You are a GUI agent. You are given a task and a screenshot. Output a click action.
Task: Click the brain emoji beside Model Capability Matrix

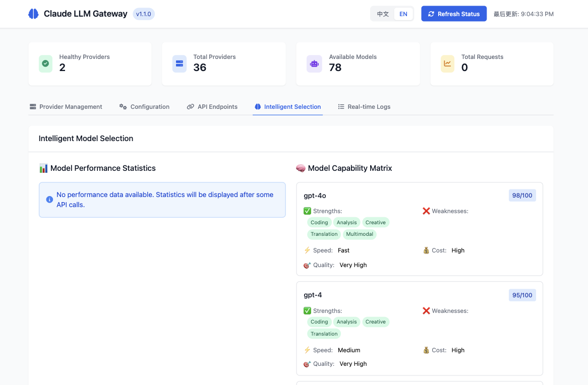click(x=301, y=168)
